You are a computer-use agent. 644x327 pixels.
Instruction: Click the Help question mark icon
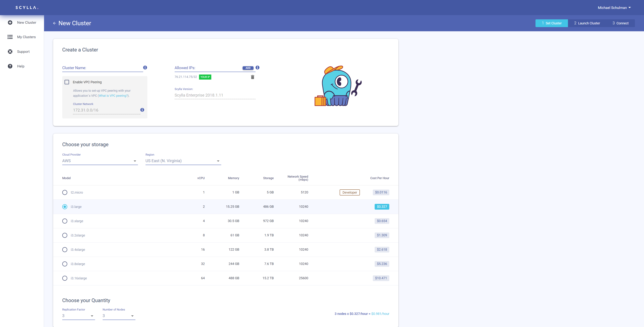(x=10, y=66)
